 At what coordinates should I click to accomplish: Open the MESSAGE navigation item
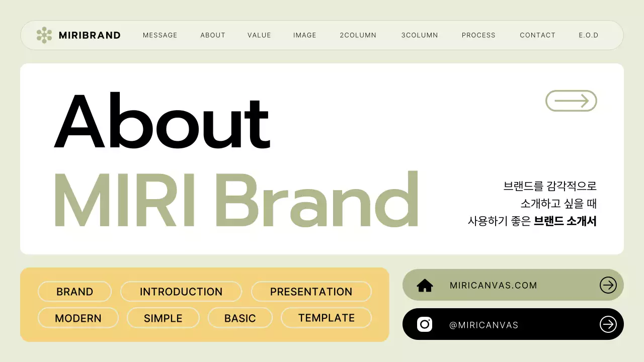coord(160,35)
